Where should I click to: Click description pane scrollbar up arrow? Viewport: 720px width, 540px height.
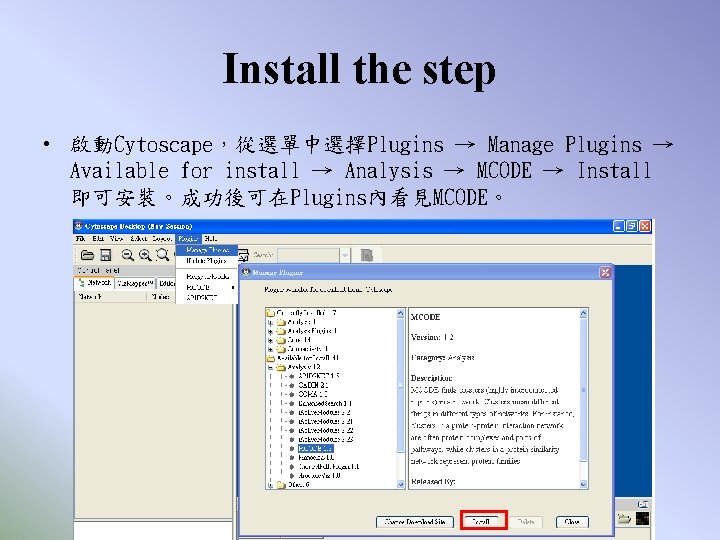click(583, 314)
